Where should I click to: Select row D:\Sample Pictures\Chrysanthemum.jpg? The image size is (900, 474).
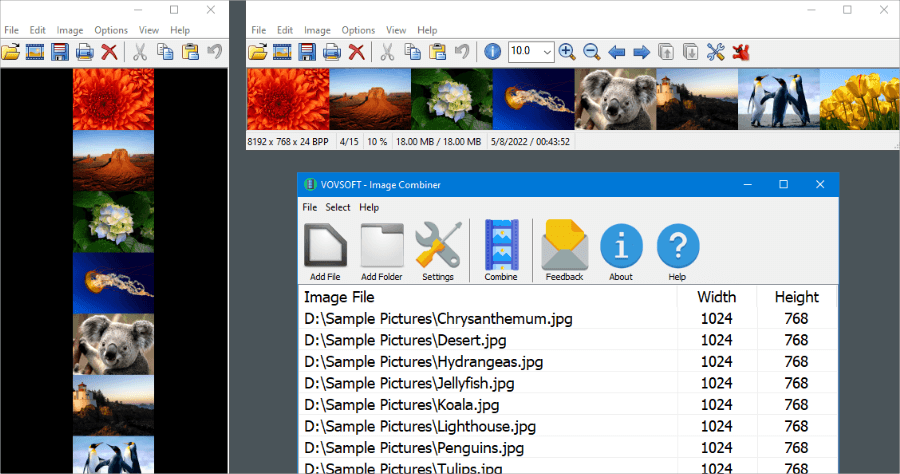[x=568, y=318]
